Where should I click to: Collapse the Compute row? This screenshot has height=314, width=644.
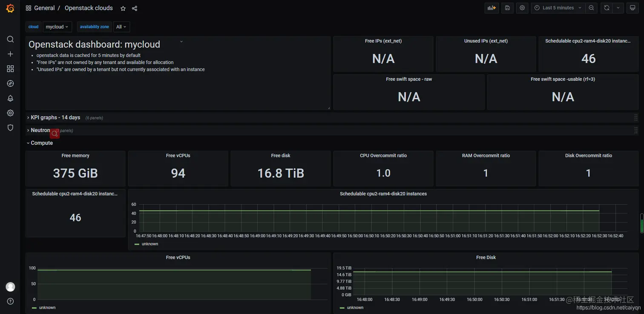40,143
